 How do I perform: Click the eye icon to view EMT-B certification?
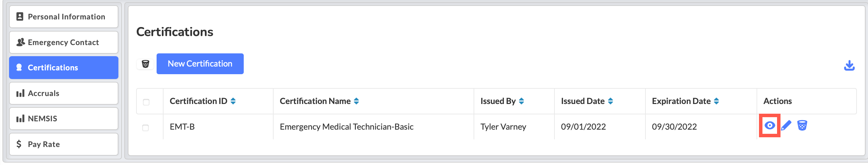(769, 125)
